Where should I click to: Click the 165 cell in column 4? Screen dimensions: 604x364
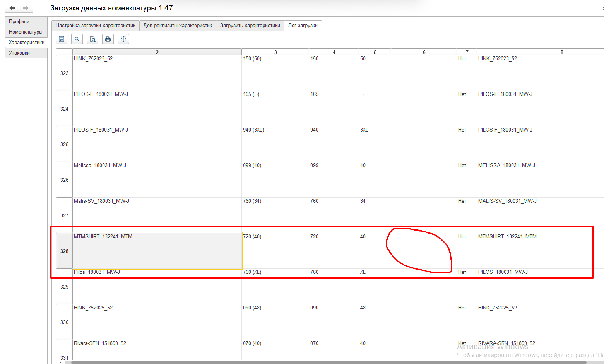pyautogui.click(x=334, y=109)
